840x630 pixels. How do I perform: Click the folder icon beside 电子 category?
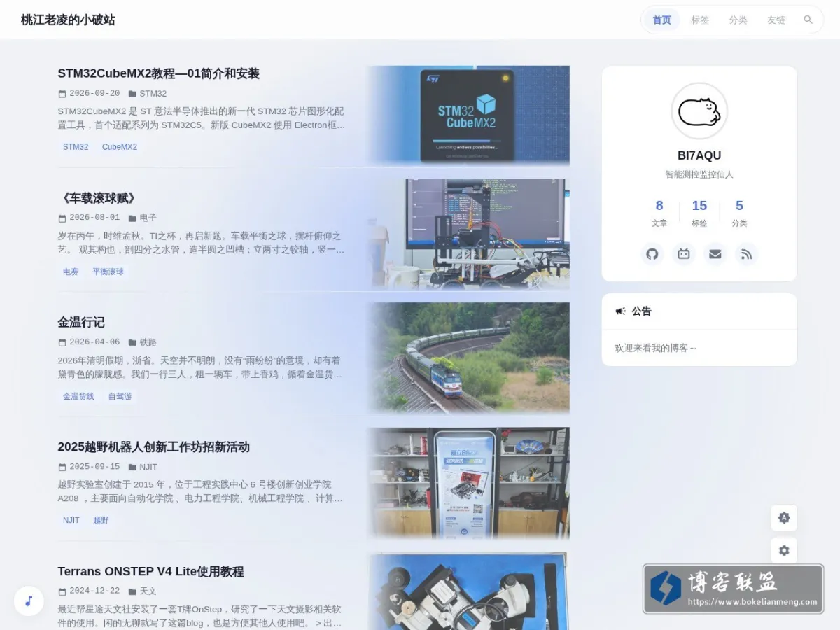point(132,218)
